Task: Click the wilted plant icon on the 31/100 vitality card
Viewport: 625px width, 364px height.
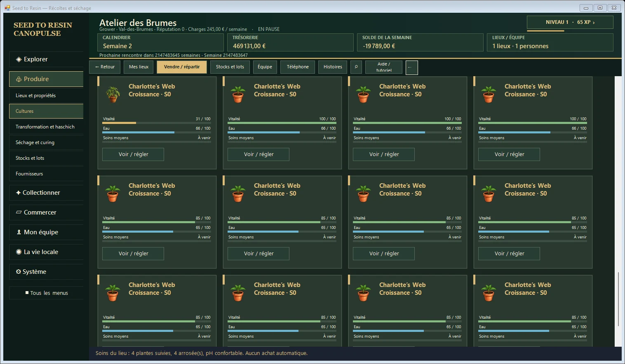Action: click(x=113, y=94)
